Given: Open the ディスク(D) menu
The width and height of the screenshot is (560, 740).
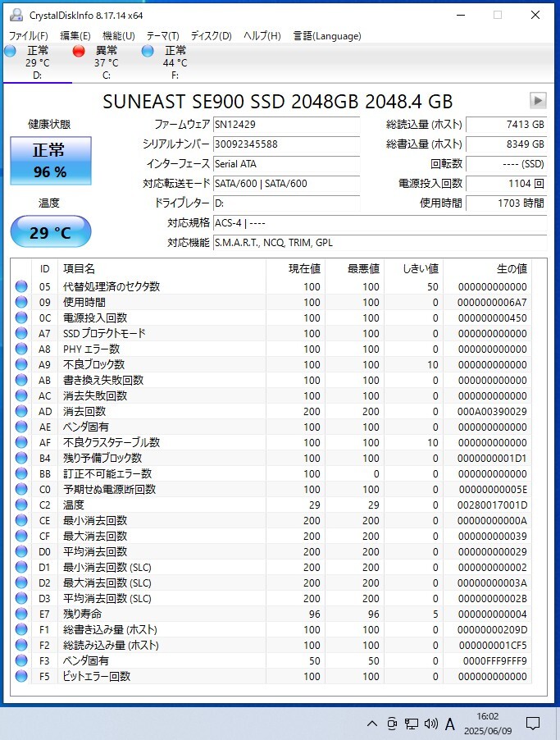Looking at the screenshot, I should tap(212, 36).
